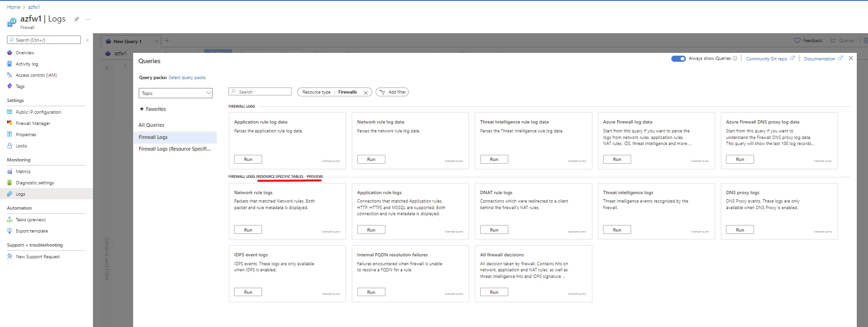
Task: Run Threat Intelligence rule log data query
Action: (x=494, y=160)
